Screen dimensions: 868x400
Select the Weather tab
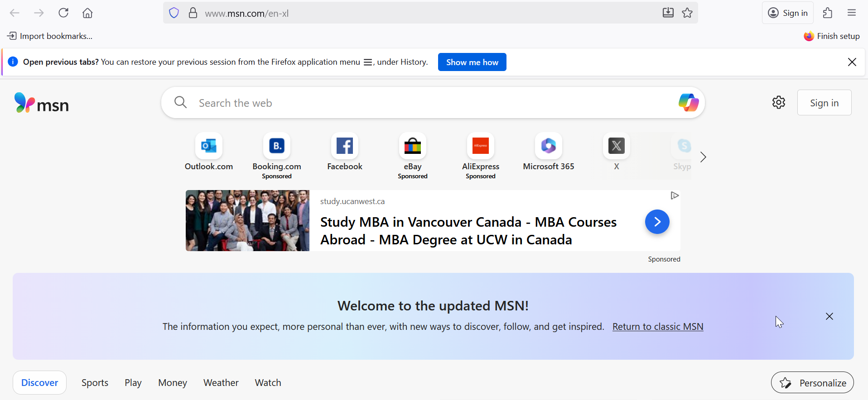(221, 383)
